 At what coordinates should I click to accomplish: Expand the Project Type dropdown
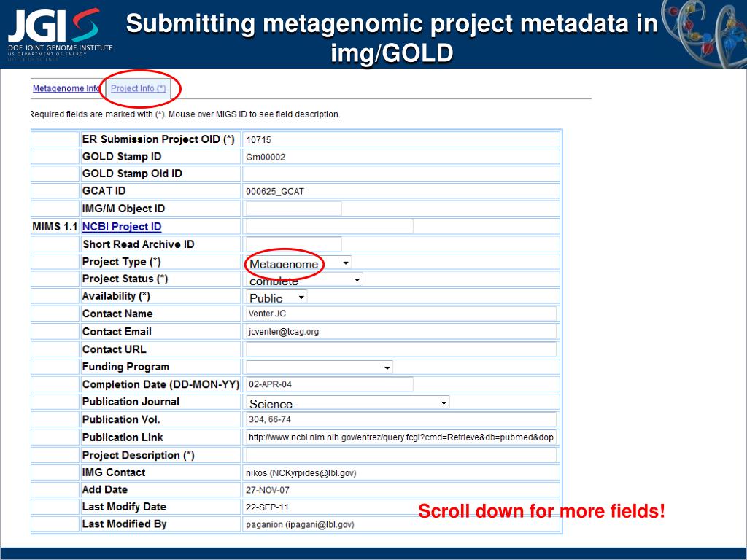298,263
